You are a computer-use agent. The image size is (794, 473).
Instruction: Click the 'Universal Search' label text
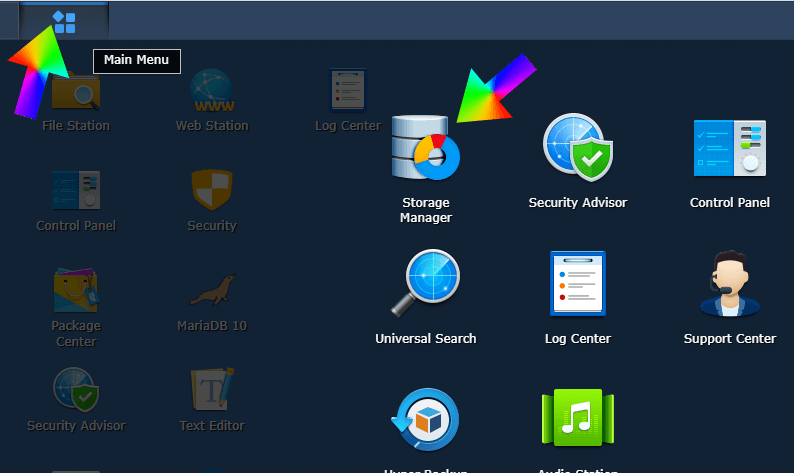click(x=426, y=339)
